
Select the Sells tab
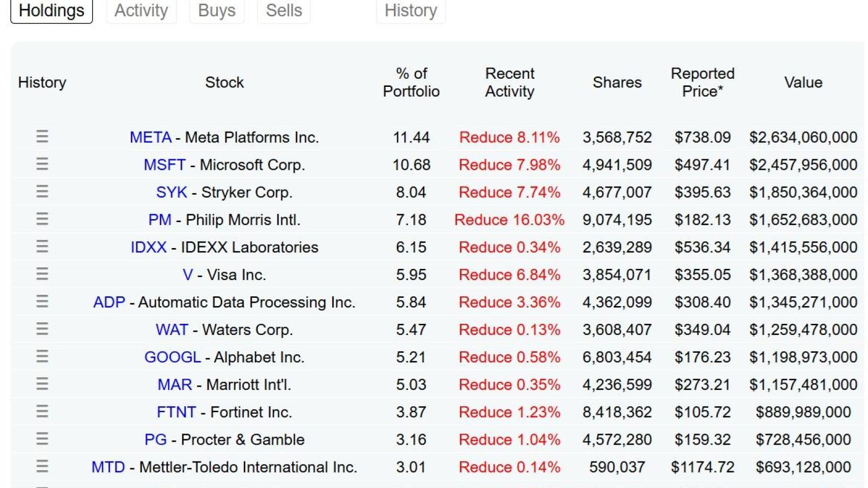click(284, 11)
